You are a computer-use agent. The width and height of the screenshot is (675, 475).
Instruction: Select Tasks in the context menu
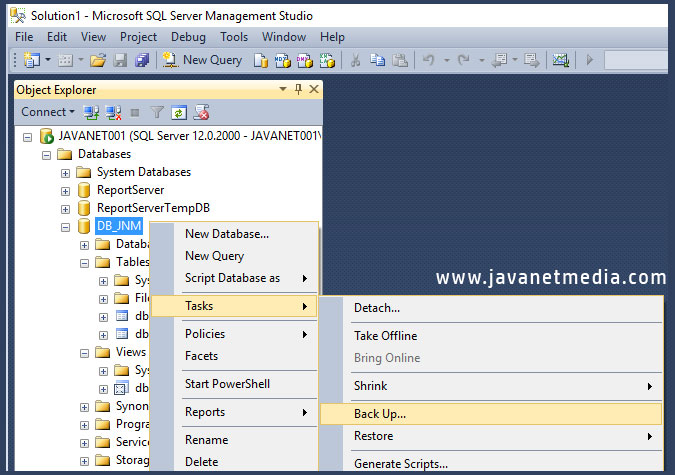coord(235,306)
